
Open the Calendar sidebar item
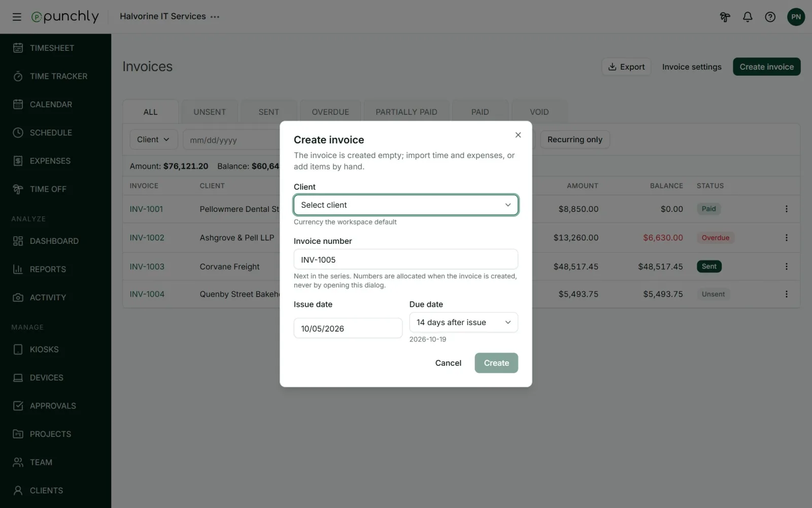tap(55, 104)
